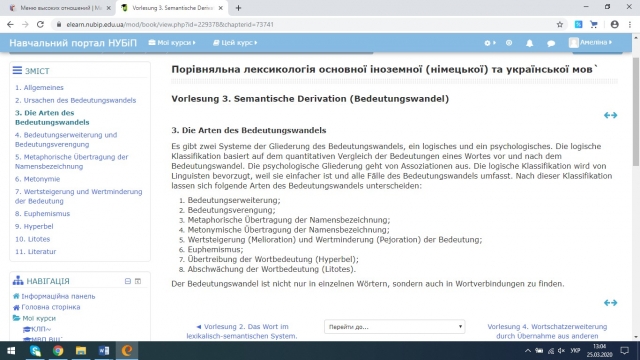
Task: Click the round help icon in header
Action: (x=509, y=43)
